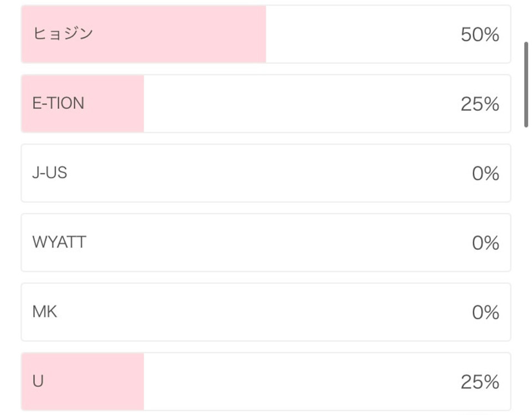This screenshot has height=415, width=532.
Task: Click the J-US name label
Action: coord(50,173)
